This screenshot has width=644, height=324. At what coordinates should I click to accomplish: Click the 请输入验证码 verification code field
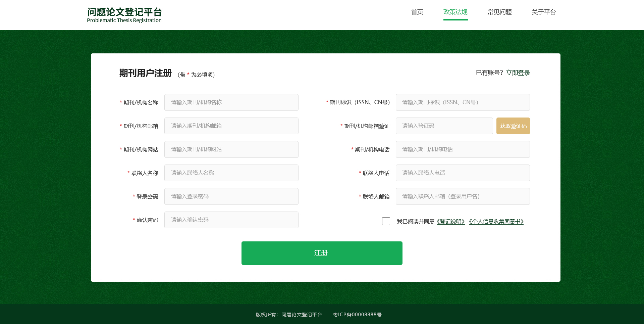pos(444,126)
